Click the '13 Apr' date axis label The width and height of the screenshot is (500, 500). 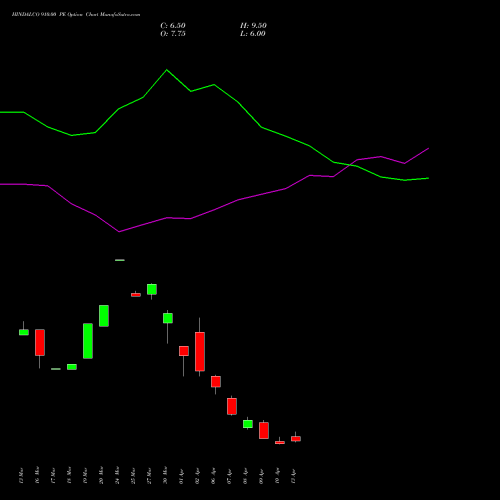[293, 475]
